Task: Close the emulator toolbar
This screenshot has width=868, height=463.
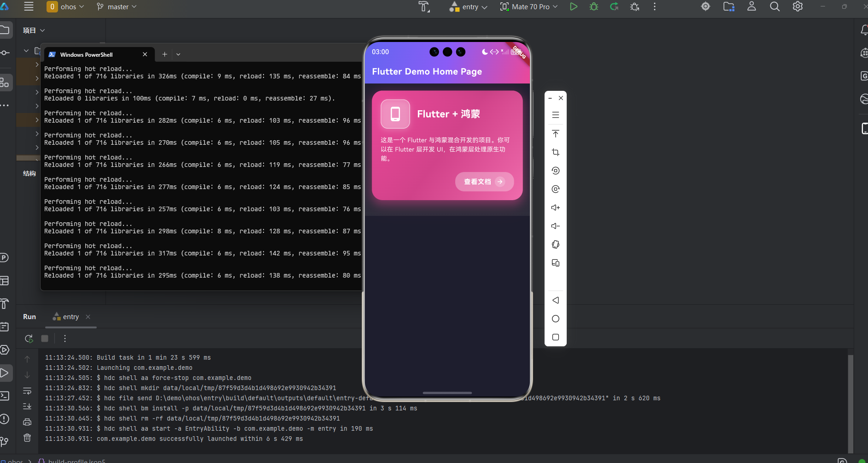Action: pyautogui.click(x=561, y=98)
